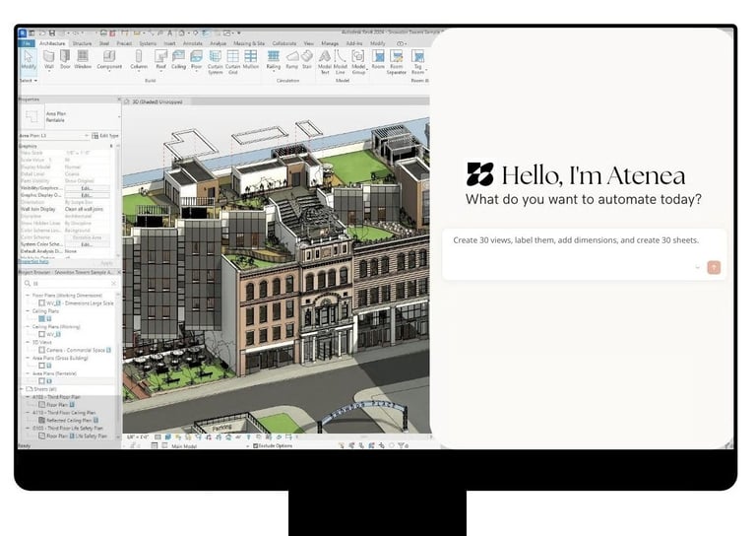Collapse the Area Plans (Gross Building) node
Screen dimensions: 756x536
[x=28, y=358]
